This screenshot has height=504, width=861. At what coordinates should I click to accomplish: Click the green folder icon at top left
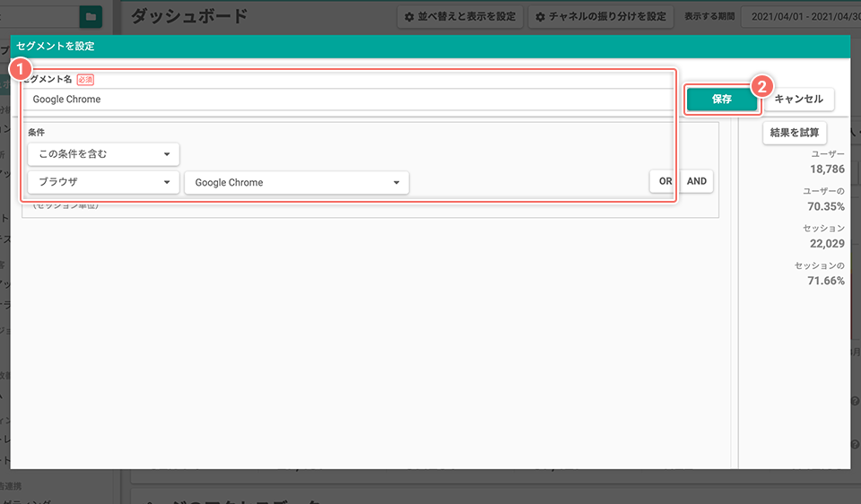click(91, 16)
